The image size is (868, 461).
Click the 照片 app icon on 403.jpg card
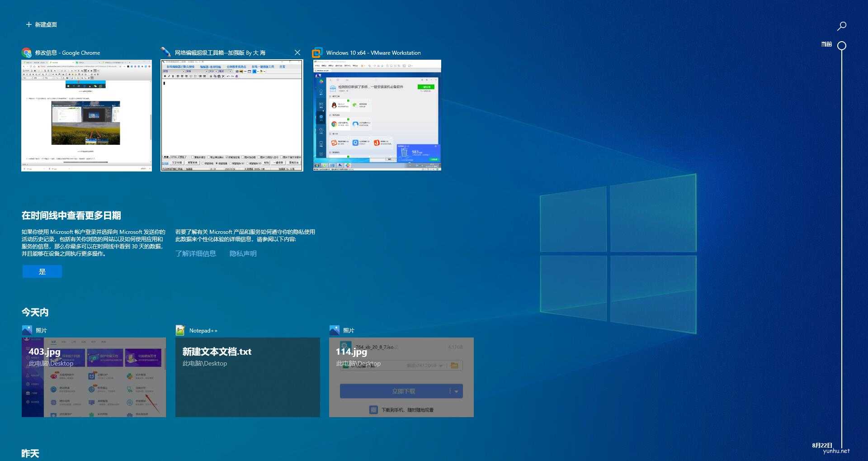pos(27,330)
